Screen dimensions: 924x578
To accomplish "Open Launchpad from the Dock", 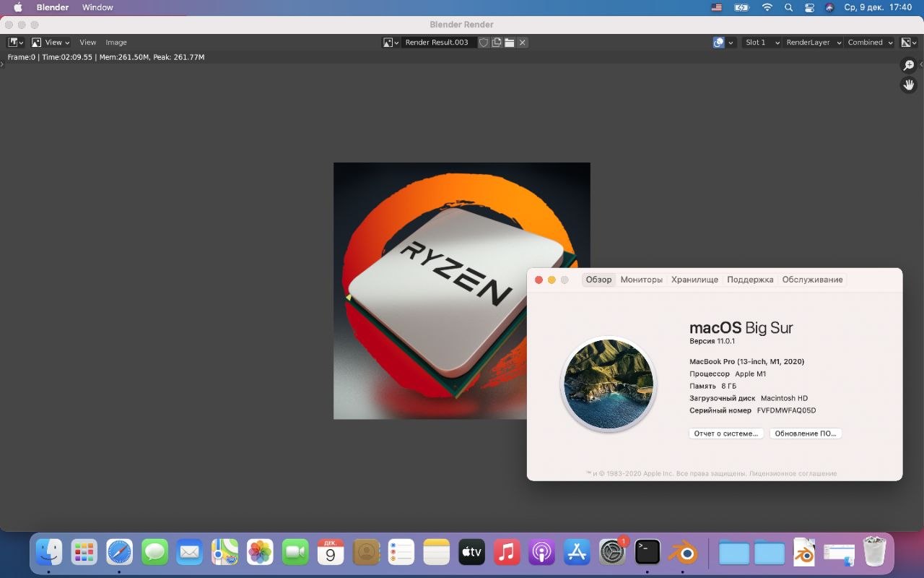I will (x=84, y=553).
